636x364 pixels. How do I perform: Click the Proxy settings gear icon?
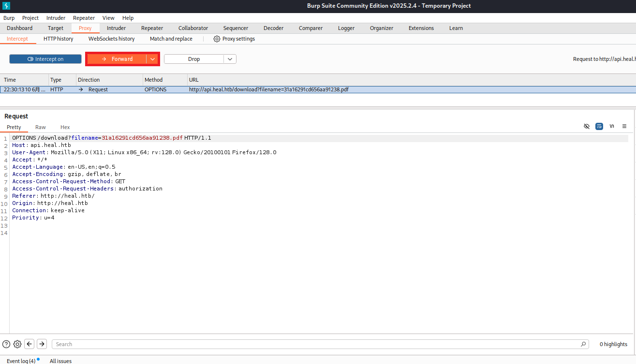click(217, 39)
